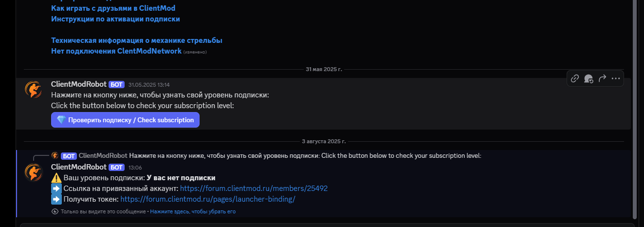This screenshot has height=227, width=644.
Task: Open the launcher-binding token link
Action: [208, 199]
